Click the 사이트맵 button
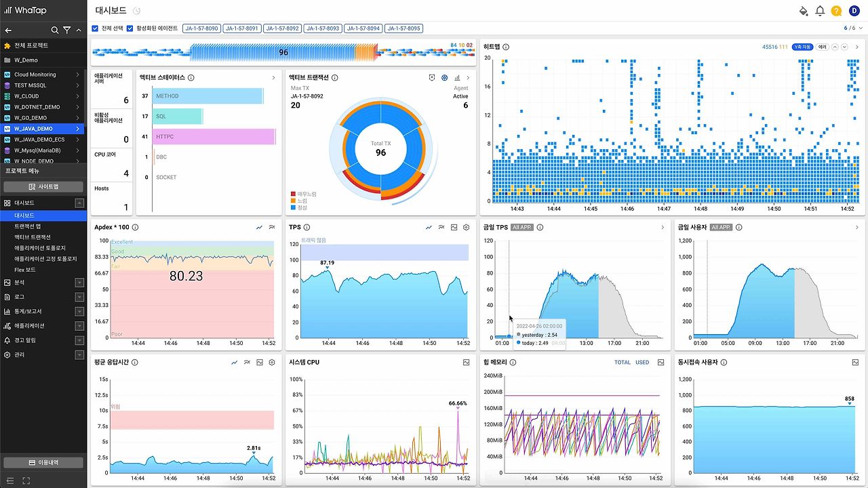 tap(43, 186)
